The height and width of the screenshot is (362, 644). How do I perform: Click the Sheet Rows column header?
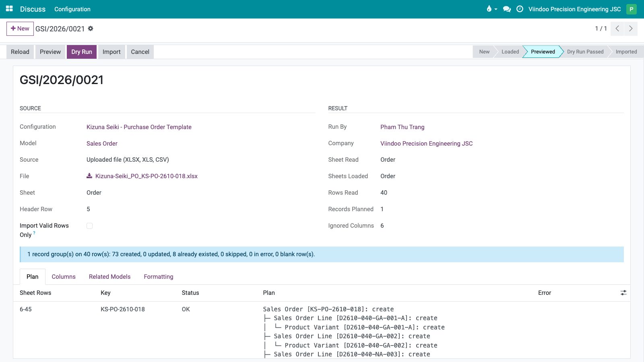point(35,293)
